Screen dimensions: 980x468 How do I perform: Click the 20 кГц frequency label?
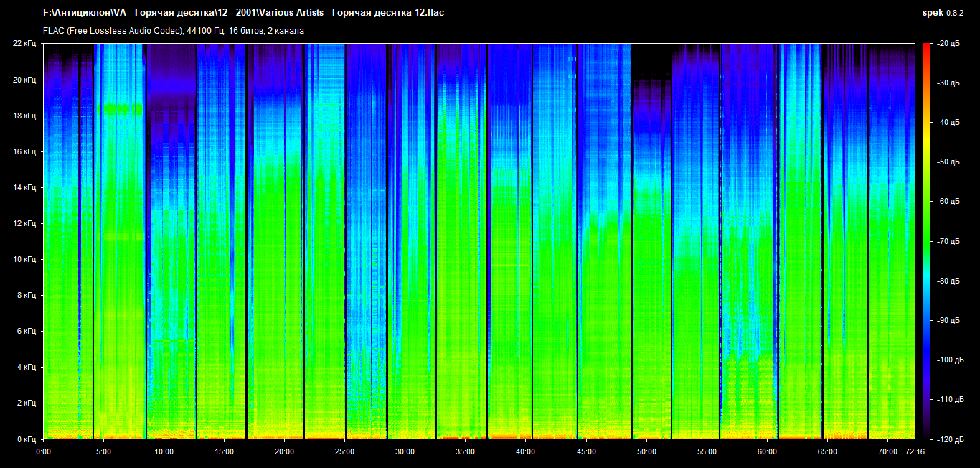(x=24, y=80)
